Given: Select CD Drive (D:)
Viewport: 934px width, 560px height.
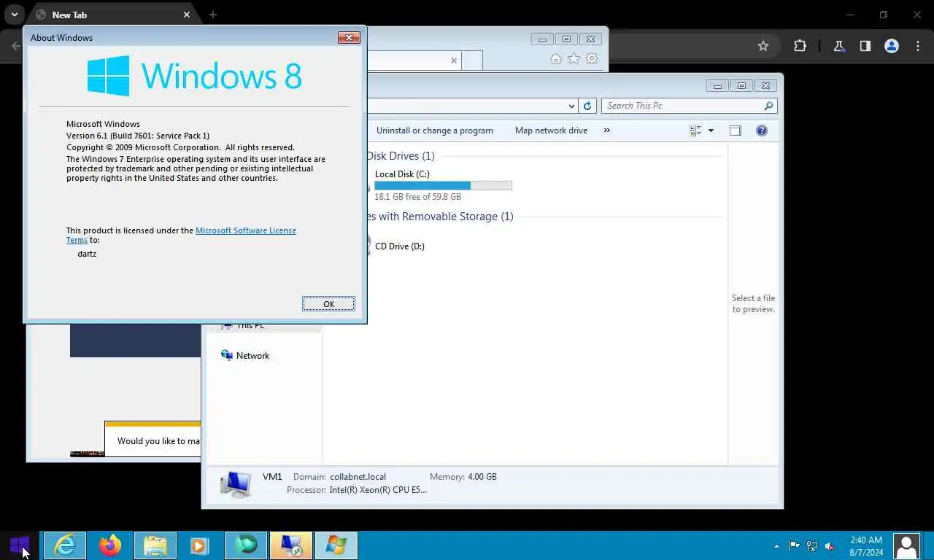Looking at the screenshot, I should 400,246.
